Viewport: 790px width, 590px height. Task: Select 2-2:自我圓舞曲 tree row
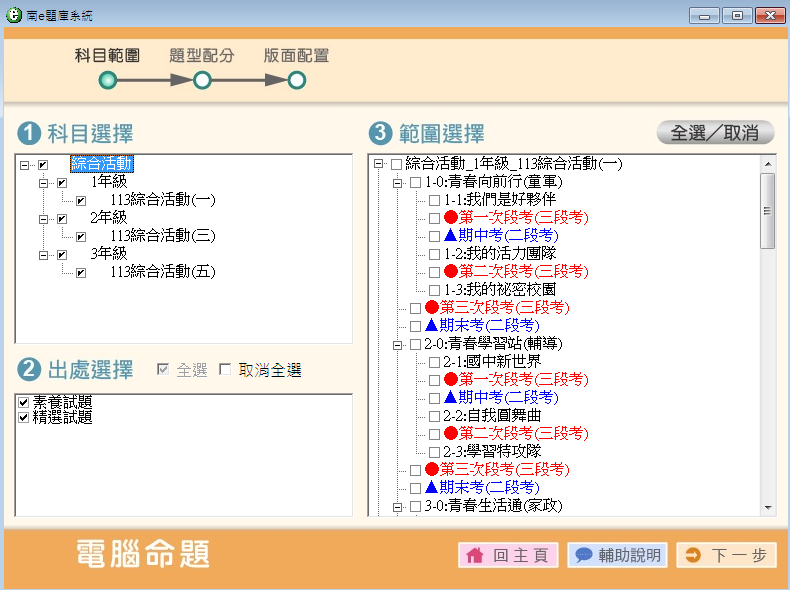[492, 415]
